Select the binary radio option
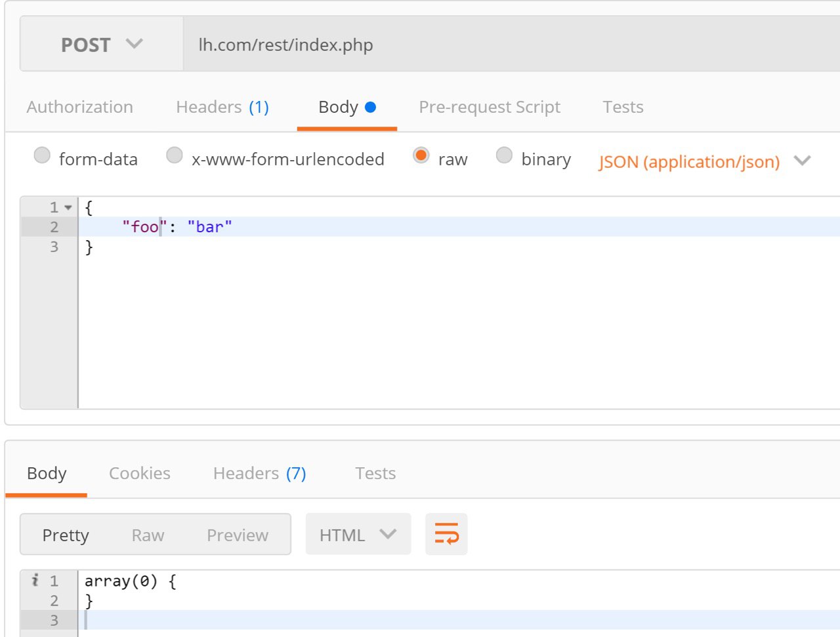The image size is (840, 637). coord(504,155)
